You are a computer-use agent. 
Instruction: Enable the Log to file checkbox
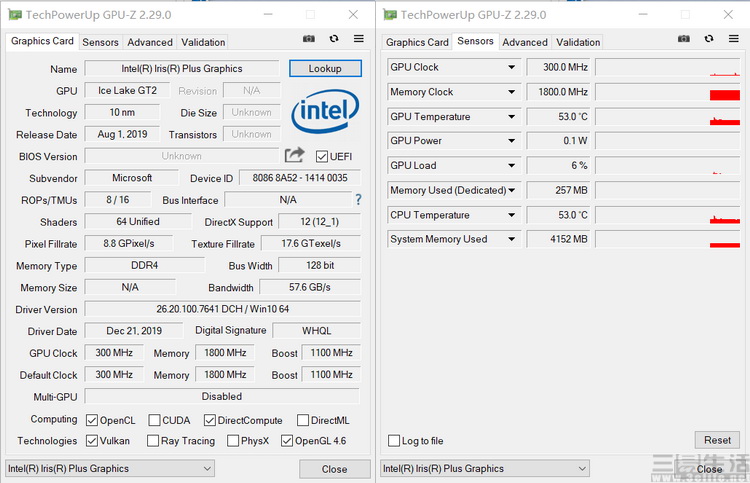[394, 440]
